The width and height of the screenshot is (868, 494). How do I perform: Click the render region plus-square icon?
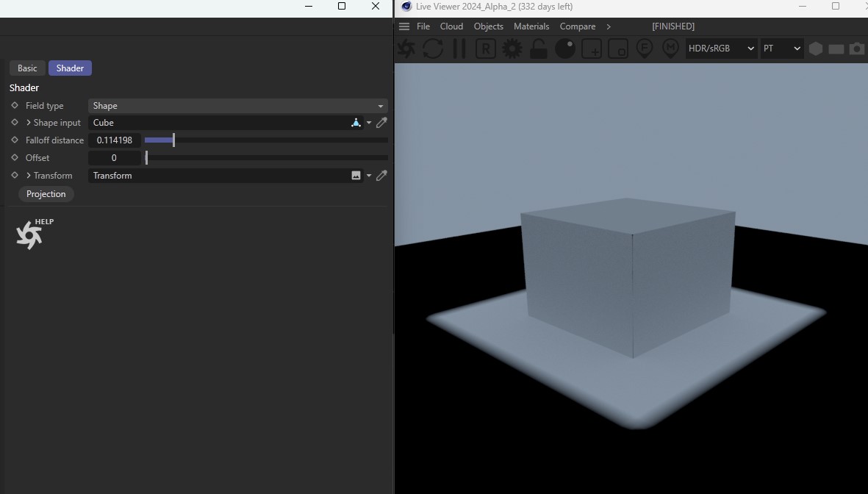coord(592,49)
